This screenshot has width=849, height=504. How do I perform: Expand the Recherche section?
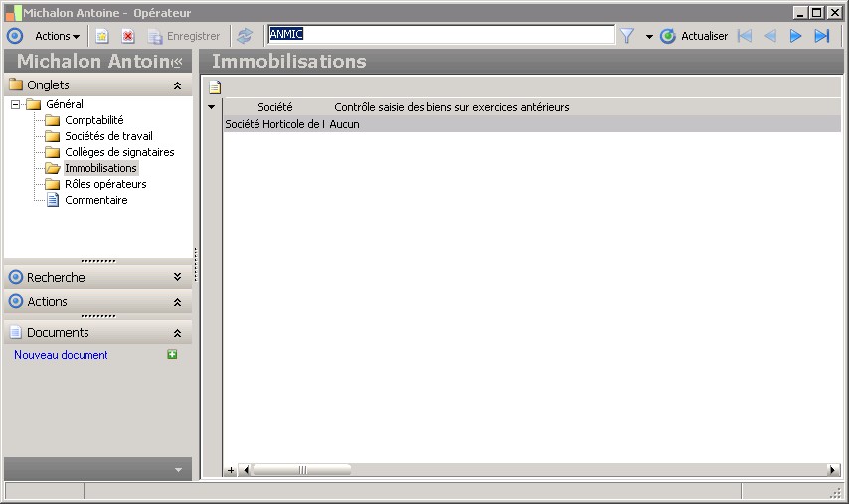[x=177, y=277]
